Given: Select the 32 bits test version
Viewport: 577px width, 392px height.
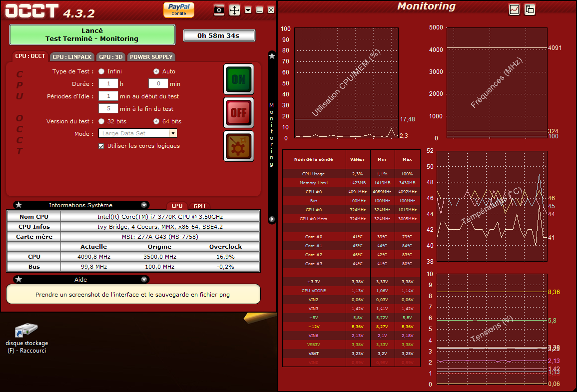Looking at the screenshot, I should pos(101,121).
